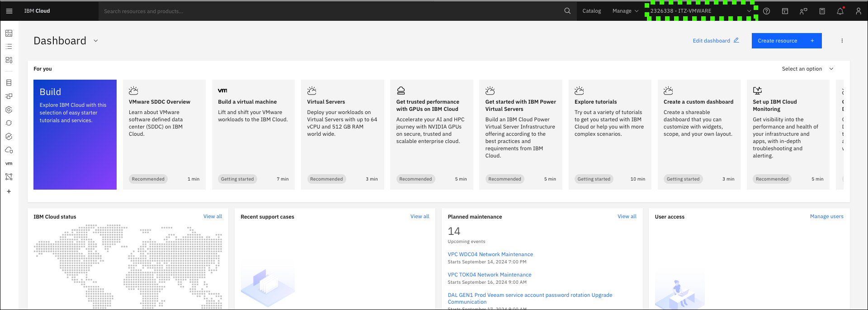Open the hexagon ring sidebar icon
Screen dimensions: 868x310
pyautogui.click(x=9, y=110)
